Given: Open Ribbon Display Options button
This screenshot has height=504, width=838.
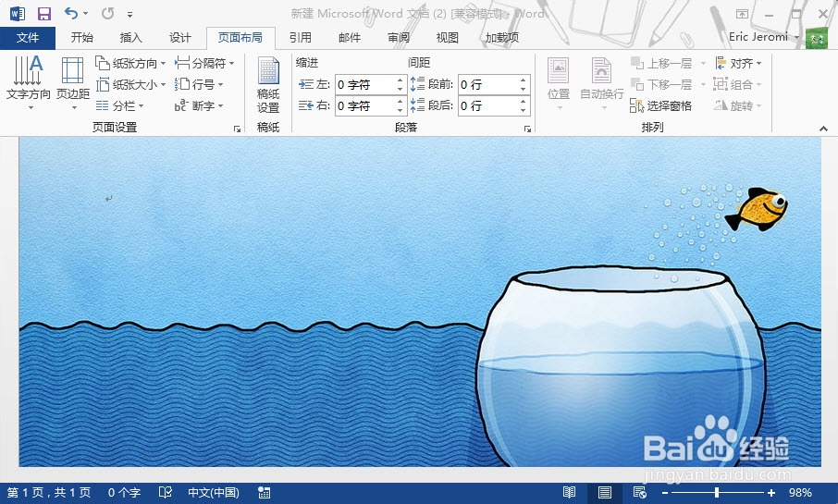Looking at the screenshot, I should [742, 15].
